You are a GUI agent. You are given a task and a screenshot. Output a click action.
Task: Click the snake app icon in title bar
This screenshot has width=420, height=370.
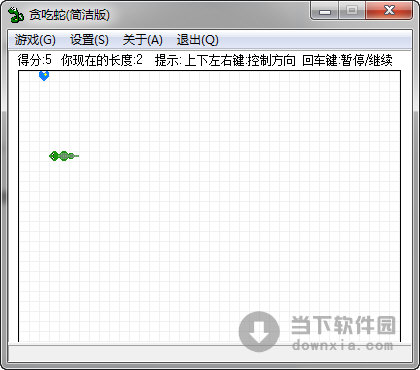[16, 15]
